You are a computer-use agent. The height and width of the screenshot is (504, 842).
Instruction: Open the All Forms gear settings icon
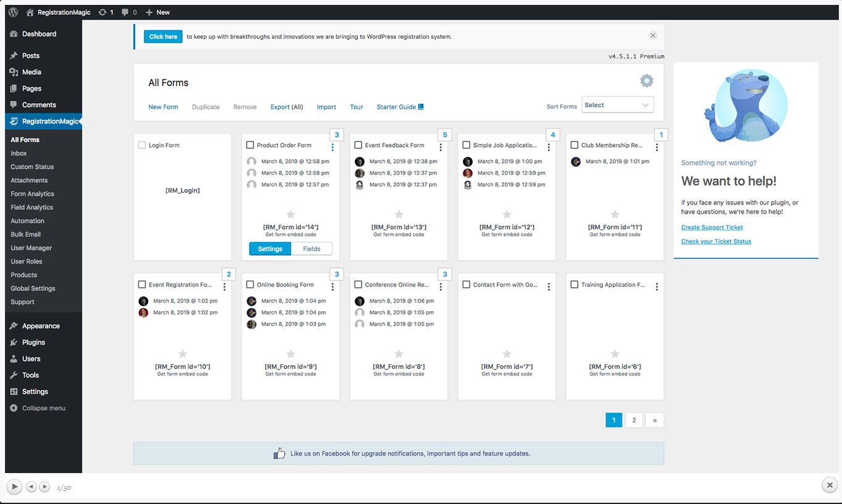click(x=647, y=81)
